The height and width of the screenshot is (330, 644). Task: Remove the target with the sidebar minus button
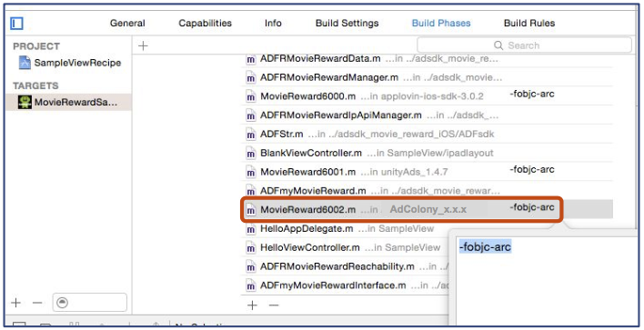click(37, 303)
